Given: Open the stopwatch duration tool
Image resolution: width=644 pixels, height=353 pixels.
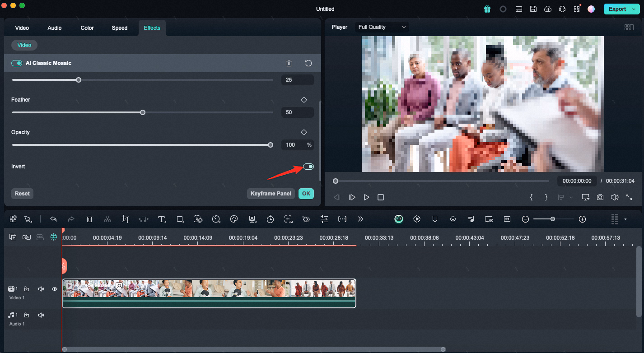Looking at the screenshot, I should tap(270, 219).
